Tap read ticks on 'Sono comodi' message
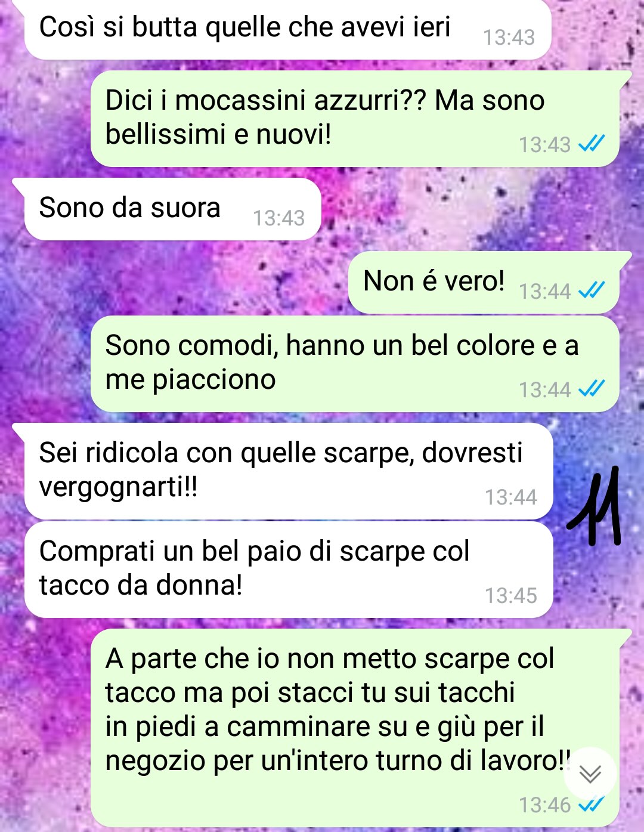The height and width of the screenshot is (832, 644). click(592, 389)
